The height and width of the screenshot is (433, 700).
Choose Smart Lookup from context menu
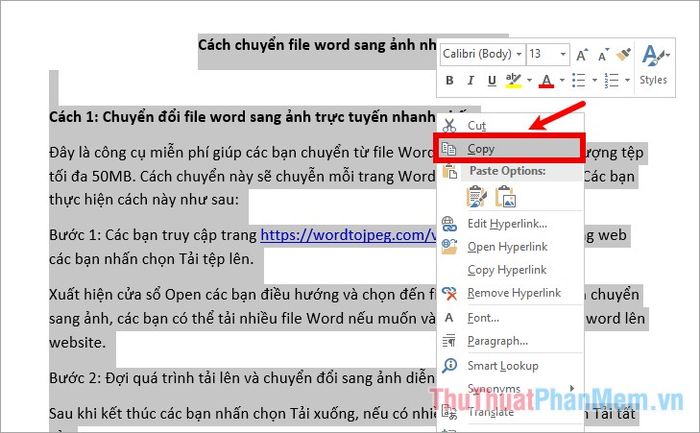coord(510,366)
